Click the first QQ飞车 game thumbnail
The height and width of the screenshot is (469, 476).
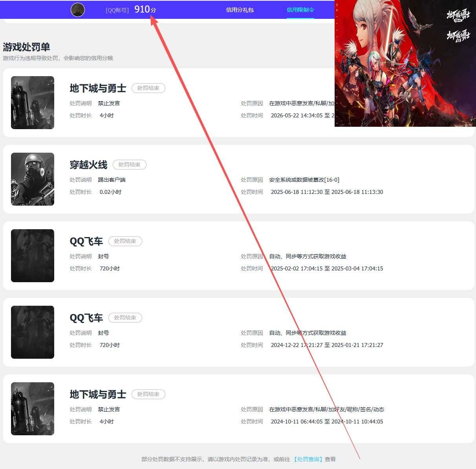tap(33, 255)
